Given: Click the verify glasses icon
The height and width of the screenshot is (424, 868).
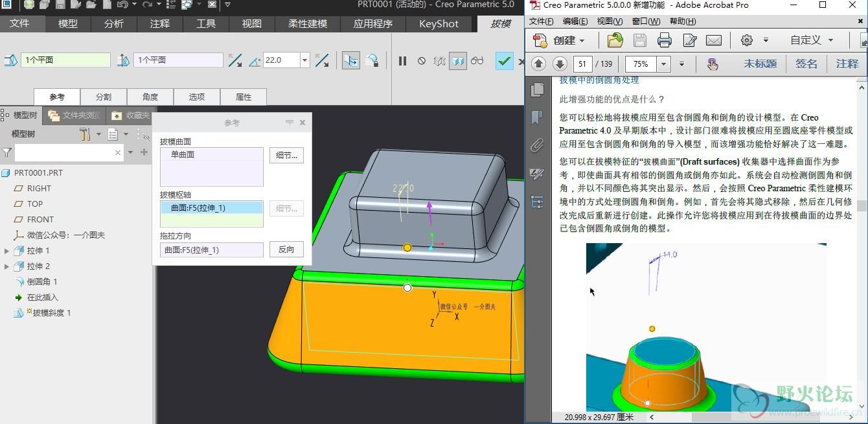Looking at the screenshot, I should point(477,60).
